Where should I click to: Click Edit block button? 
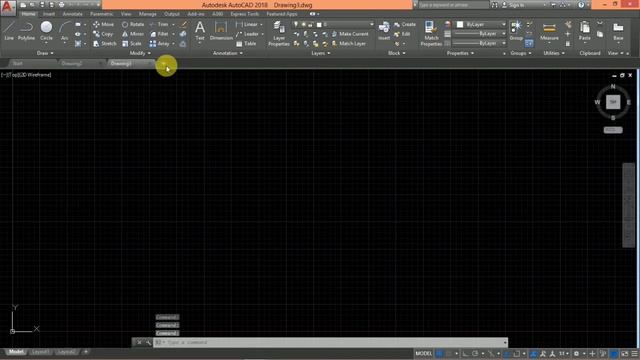[402, 34]
